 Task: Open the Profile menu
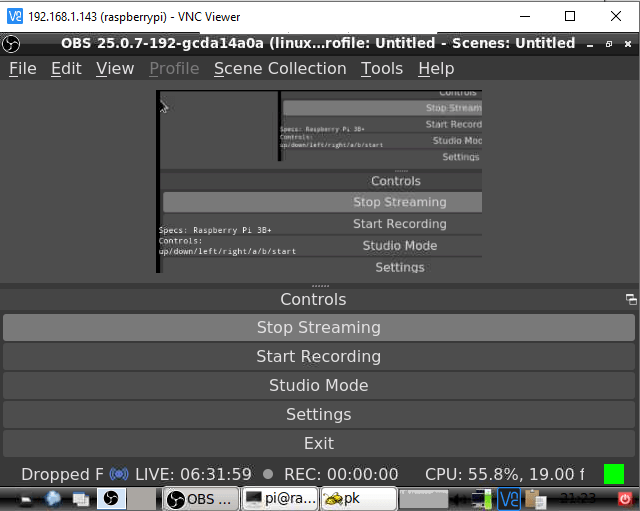click(x=174, y=69)
